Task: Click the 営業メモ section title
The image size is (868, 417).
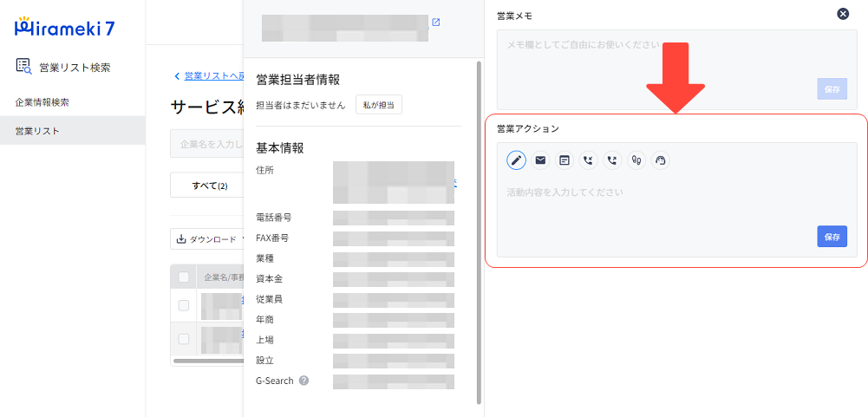Action: pyautogui.click(x=515, y=16)
